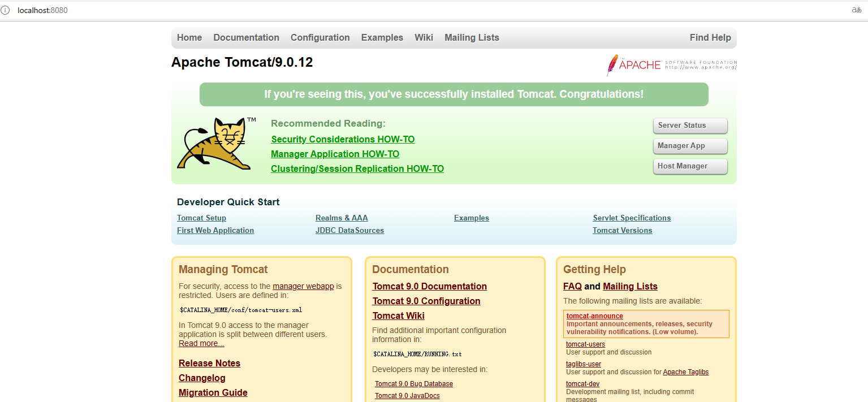Open the Tomcat 9.0 Documentation link

click(430, 286)
